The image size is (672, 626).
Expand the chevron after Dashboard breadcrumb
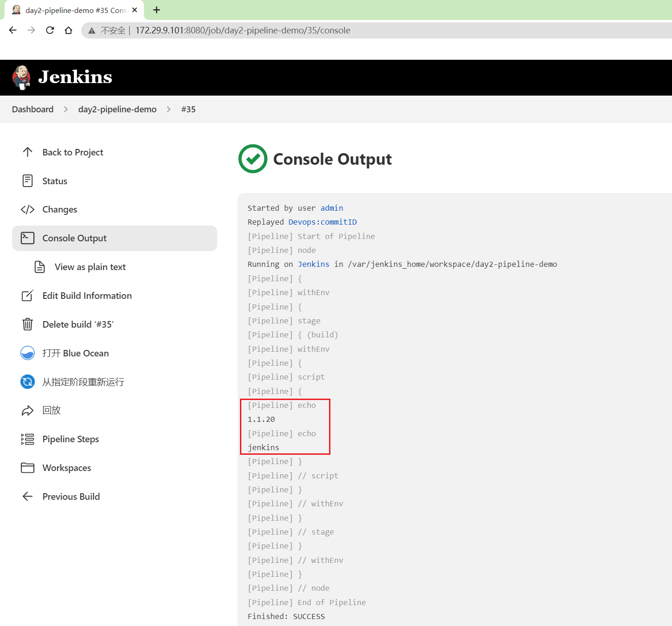point(66,109)
